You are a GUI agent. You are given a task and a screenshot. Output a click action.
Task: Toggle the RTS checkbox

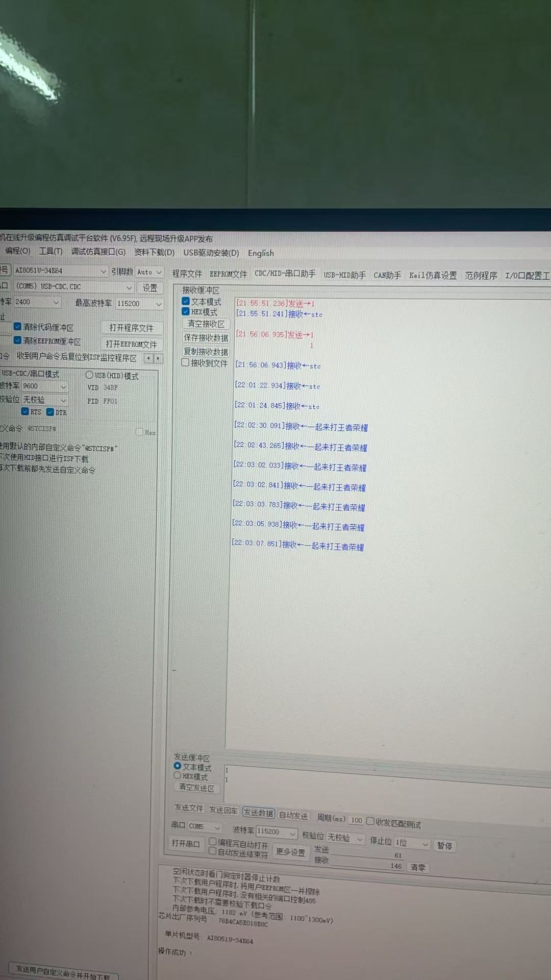tap(25, 411)
